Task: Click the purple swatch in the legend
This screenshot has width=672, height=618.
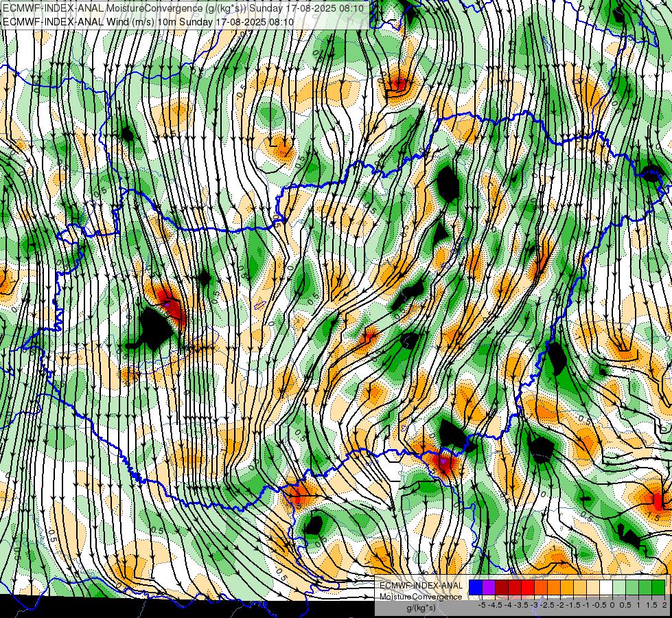Action: click(489, 587)
